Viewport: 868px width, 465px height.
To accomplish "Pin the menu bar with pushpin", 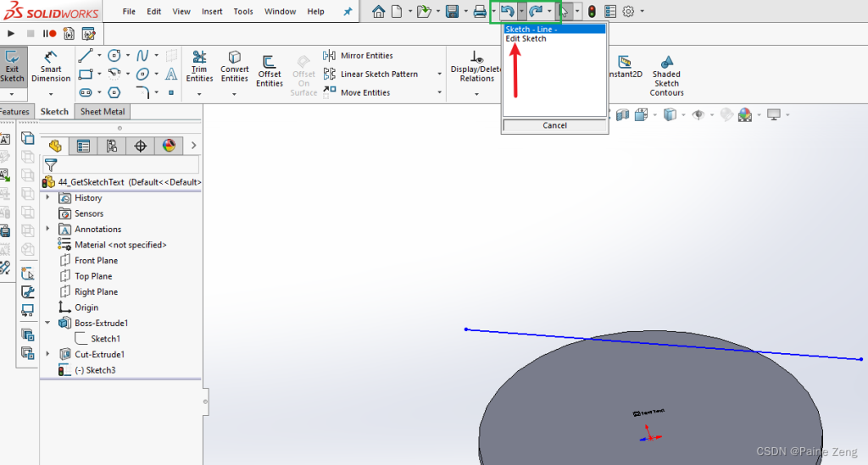I will [x=348, y=11].
